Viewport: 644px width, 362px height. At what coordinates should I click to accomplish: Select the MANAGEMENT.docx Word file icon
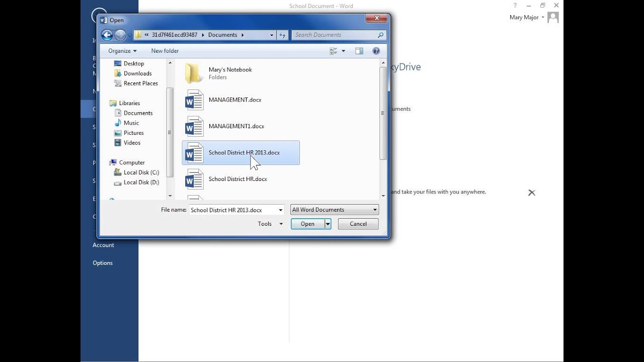coord(194,100)
